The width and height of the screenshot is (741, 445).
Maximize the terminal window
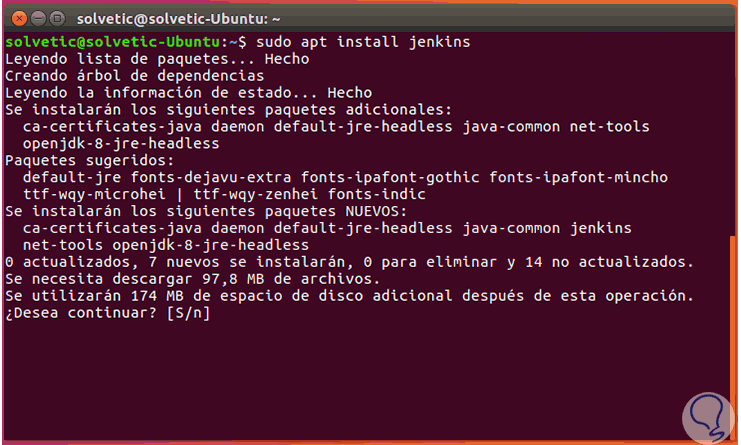pyautogui.click(x=57, y=19)
